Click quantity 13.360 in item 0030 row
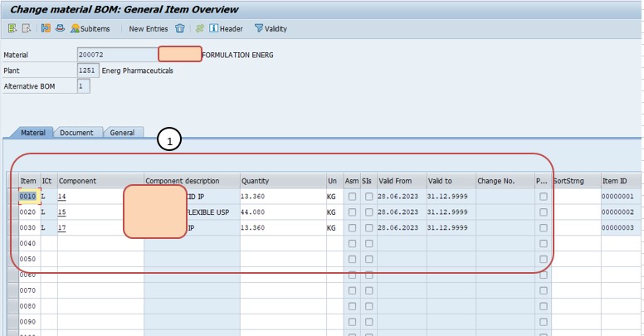 [283, 227]
